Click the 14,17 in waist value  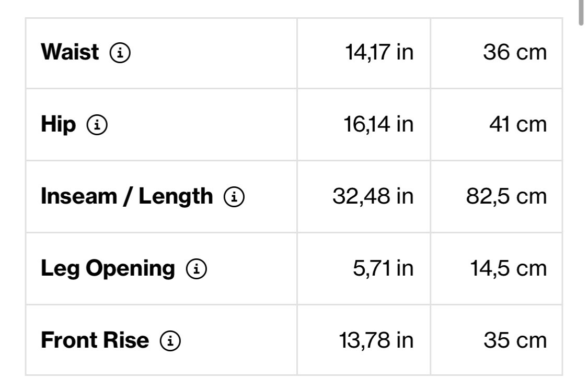[x=379, y=53]
